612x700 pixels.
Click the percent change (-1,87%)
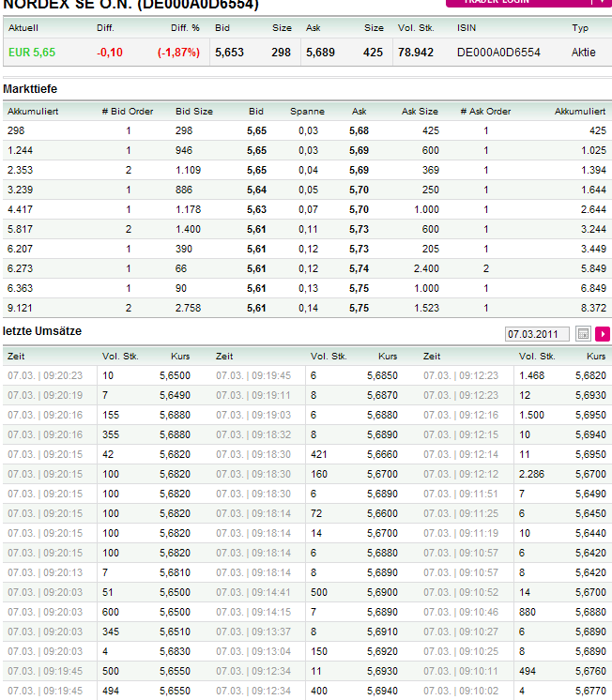click(x=178, y=53)
